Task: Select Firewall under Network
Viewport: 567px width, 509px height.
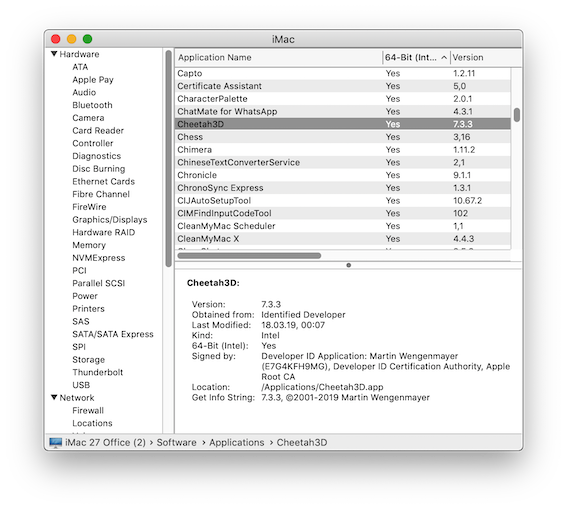Action: [x=88, y=410]
